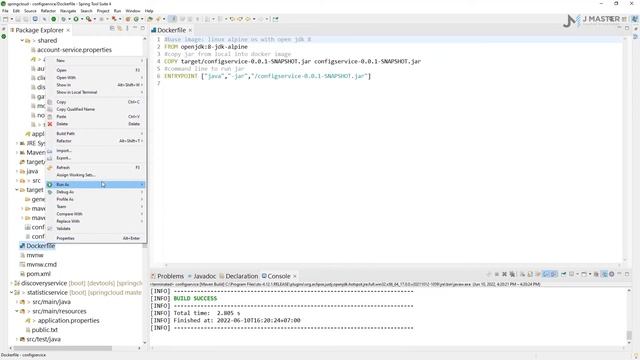Toggle Show Console on standard error change
The width and height of the screenshot is (640, 360).
554,274
